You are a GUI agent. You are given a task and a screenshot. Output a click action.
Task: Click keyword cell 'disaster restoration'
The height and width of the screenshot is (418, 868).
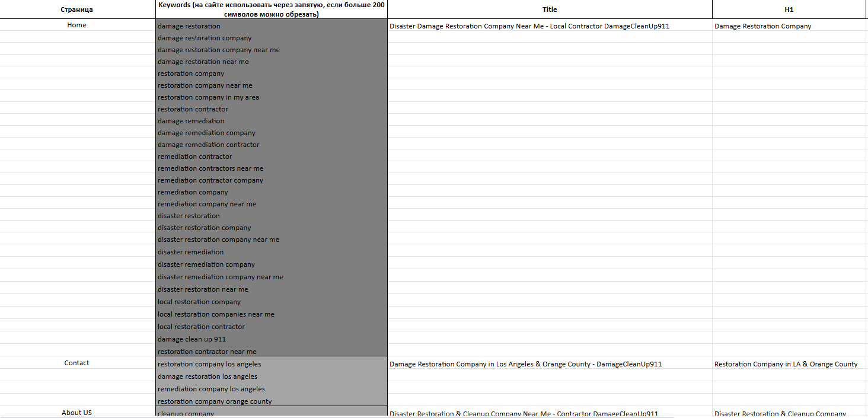click(x=272, y=216)
